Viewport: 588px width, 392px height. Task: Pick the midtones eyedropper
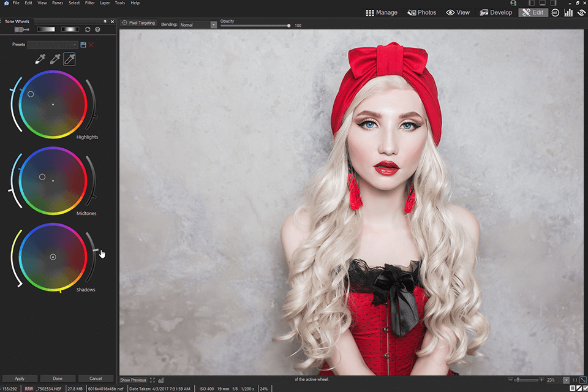(x=55, y=59)
